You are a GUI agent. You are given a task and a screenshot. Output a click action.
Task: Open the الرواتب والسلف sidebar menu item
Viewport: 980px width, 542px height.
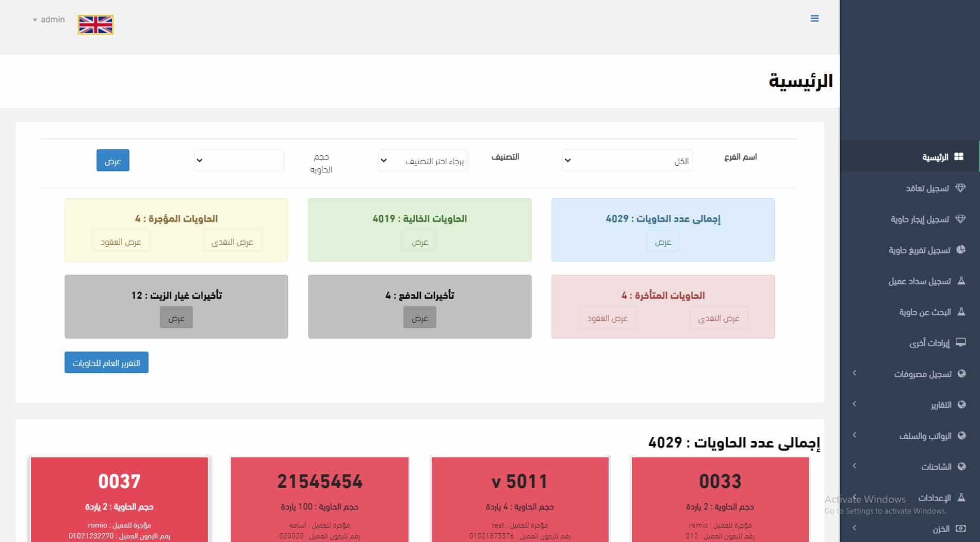pyautogui.click(x=925, y=436)
